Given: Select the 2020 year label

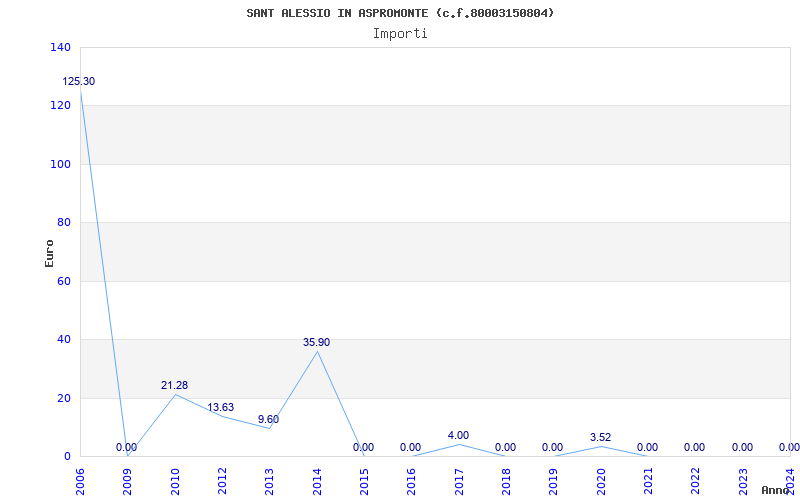Looking at the screenshot, I should tap(601, 481).
